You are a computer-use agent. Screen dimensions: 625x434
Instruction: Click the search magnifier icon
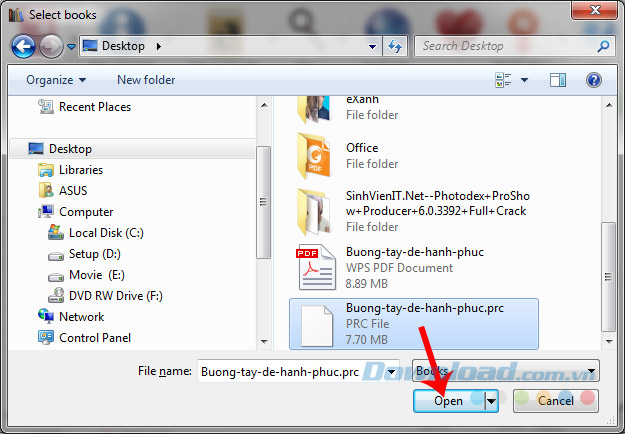(x=603, y=46)
